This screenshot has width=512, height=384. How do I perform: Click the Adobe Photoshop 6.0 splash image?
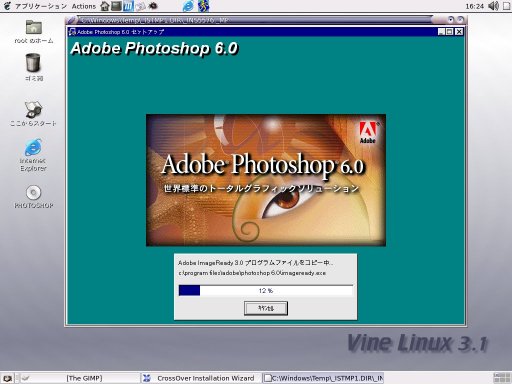click(x=266, y=180)
